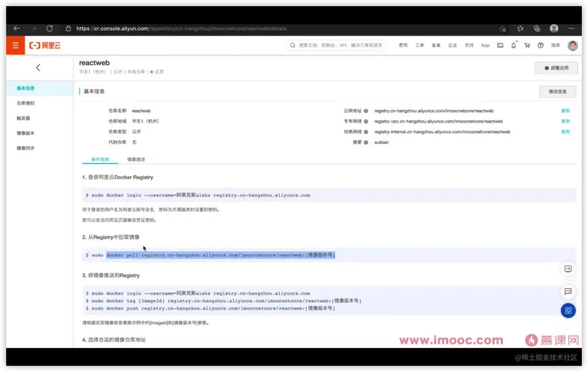Open the browser favorites list icon
Screen dimensions: 588x372
click(520, 28)
